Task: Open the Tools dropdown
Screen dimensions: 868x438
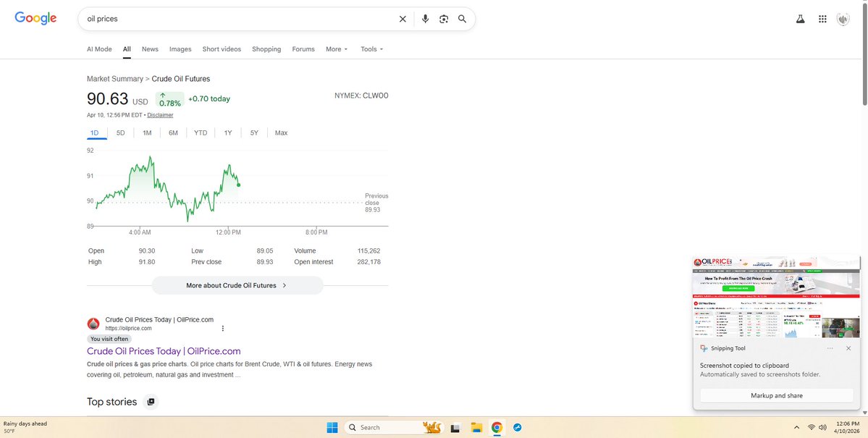Action: point(371,49)
